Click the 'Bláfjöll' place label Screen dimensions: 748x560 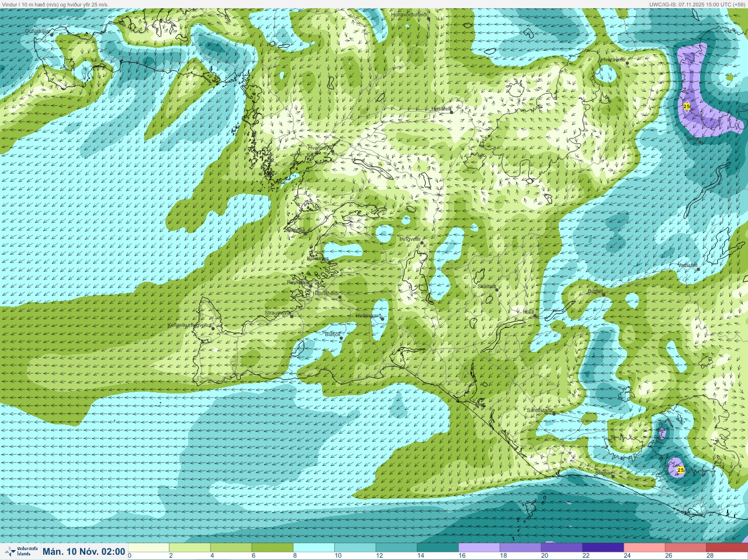click(333, 334)
